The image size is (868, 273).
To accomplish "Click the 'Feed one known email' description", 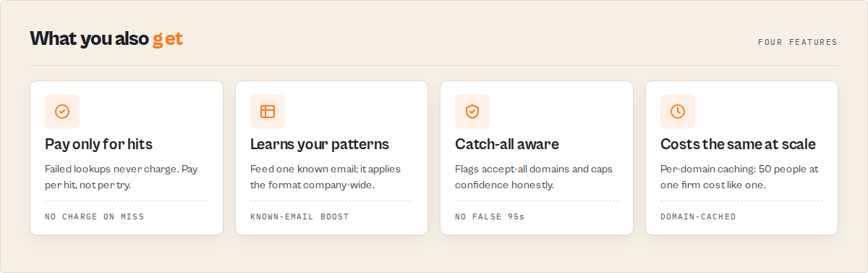I will (x=325, y=177).
